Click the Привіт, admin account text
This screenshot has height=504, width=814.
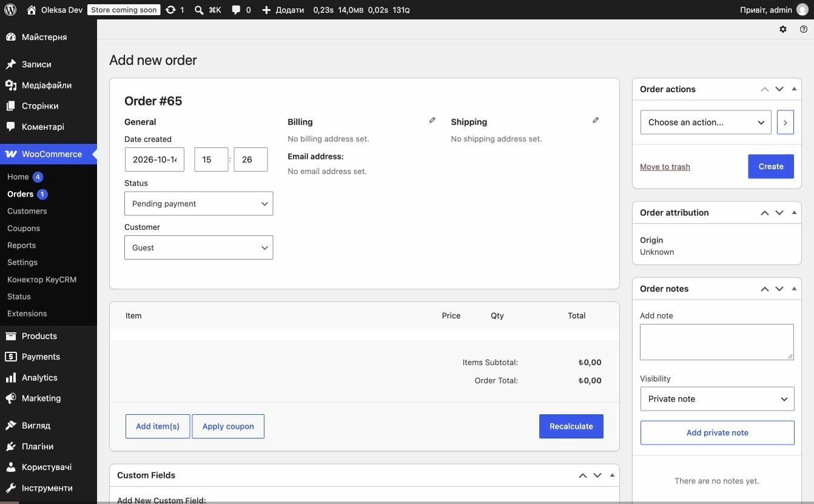coord(766,10)
